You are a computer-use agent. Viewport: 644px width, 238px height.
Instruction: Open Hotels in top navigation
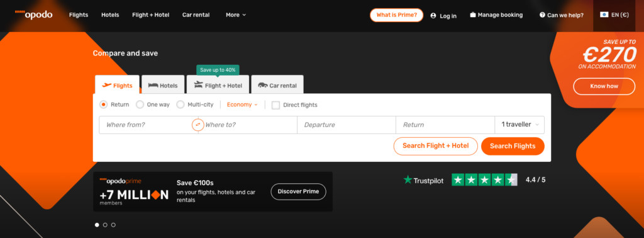(x=110, y=15)
